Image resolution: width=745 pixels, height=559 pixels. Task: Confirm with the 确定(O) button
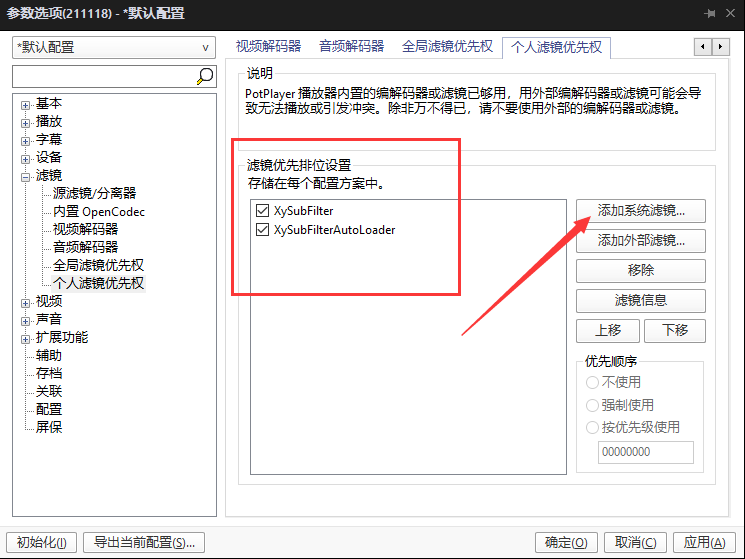[x=566, y=542]
